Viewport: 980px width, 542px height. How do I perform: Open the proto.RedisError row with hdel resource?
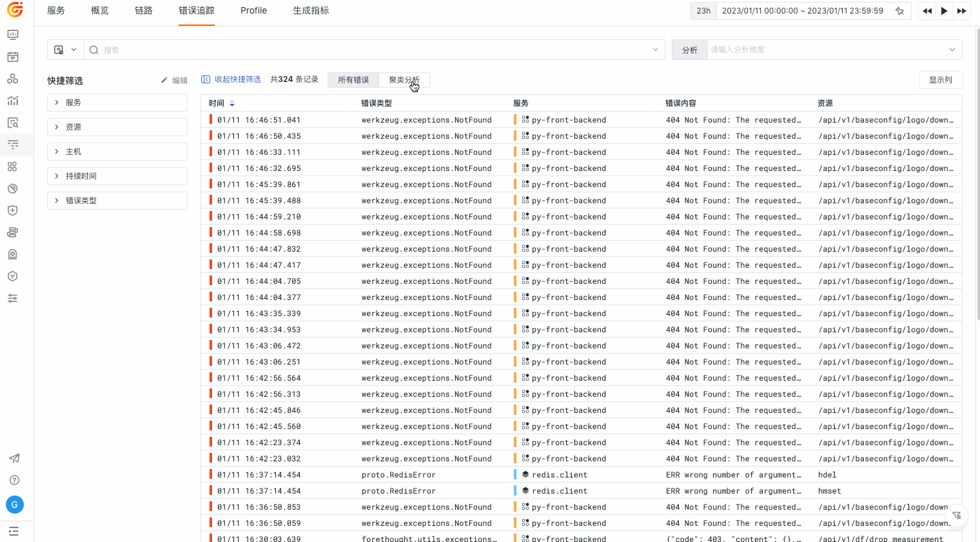point(582,475)
